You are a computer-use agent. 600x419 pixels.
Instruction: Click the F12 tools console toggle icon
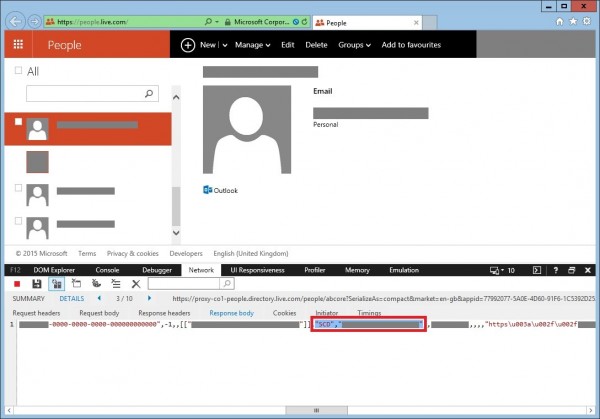coord(537,270)
